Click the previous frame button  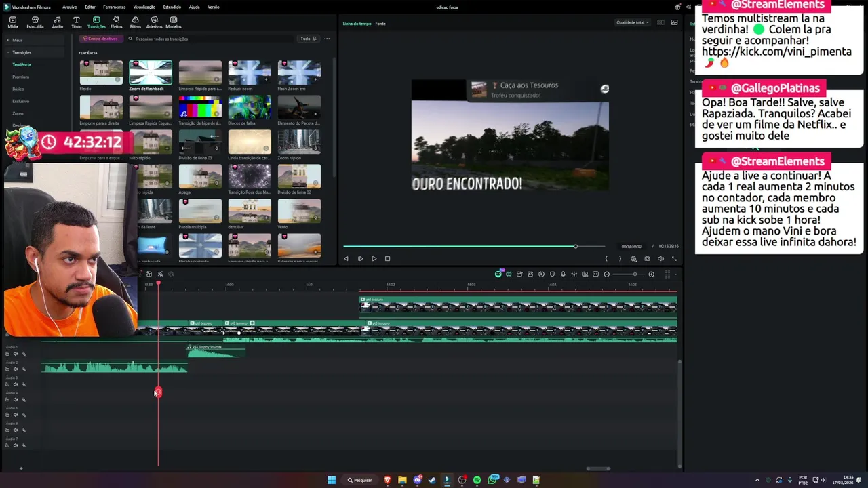click(x=347, y=258)
